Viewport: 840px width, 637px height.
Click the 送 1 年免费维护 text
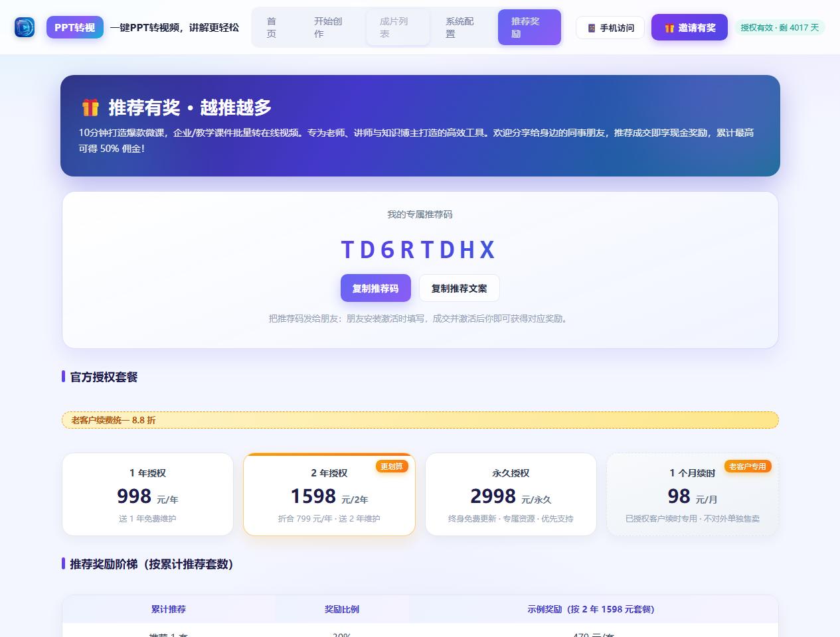coord(147,518)
